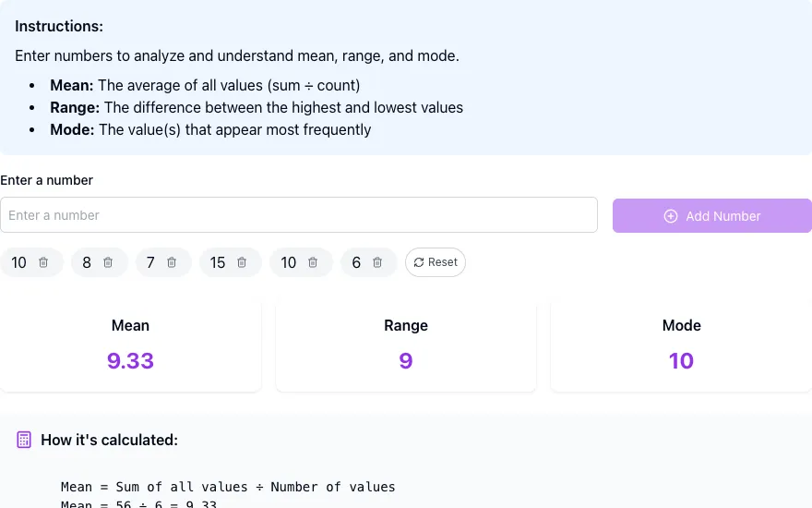Click the Mean result card

[130, 346]
